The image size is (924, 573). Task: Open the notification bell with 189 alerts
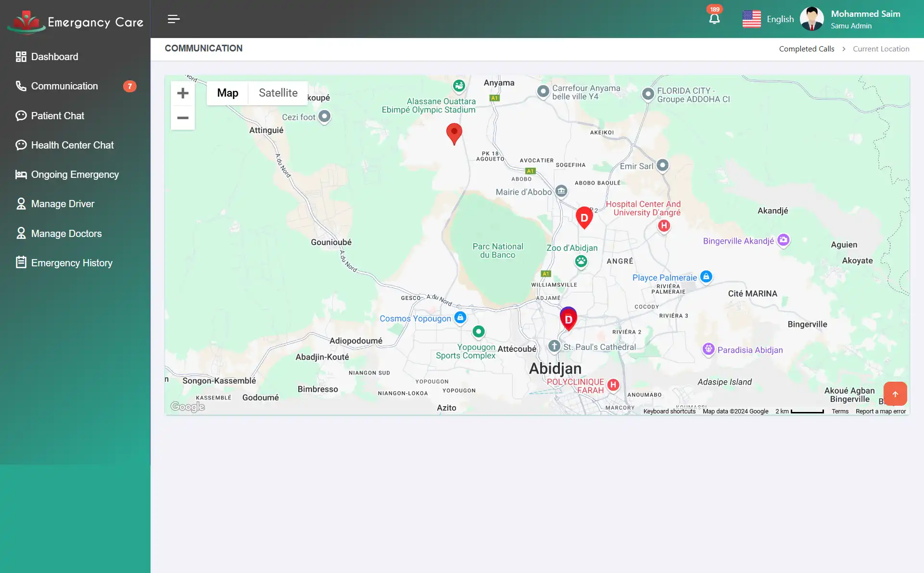click(714, 18)
